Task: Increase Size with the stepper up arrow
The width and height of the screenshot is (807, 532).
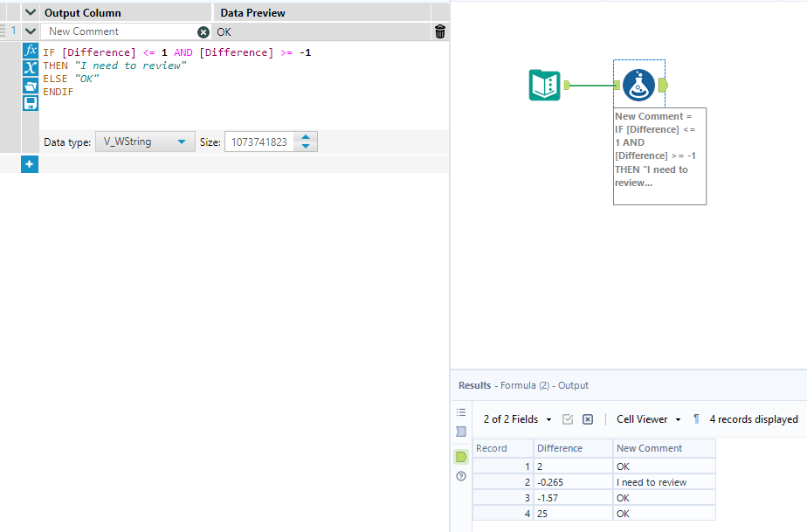Action: click(x=306, y=136)
